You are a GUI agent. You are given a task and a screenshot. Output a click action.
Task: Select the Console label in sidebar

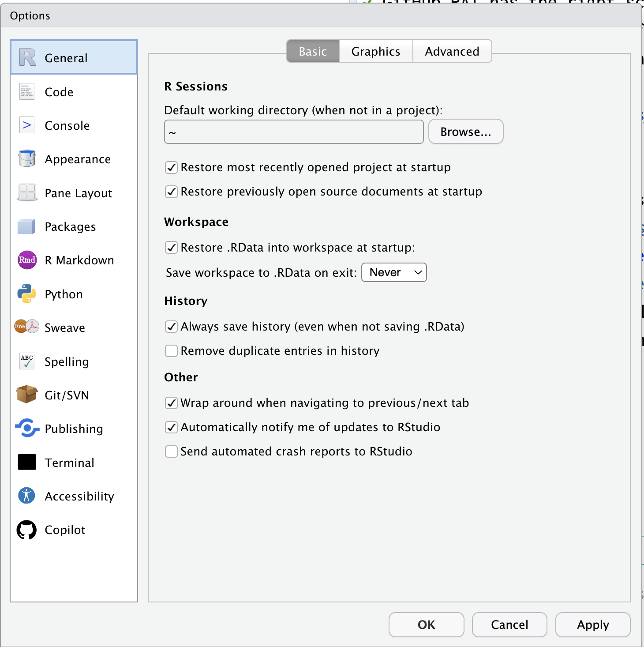click(x=67, y=125)
